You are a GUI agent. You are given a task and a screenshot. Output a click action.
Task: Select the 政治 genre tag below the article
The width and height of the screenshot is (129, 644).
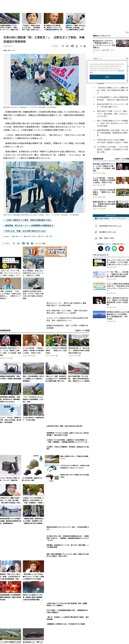point(25,236)
